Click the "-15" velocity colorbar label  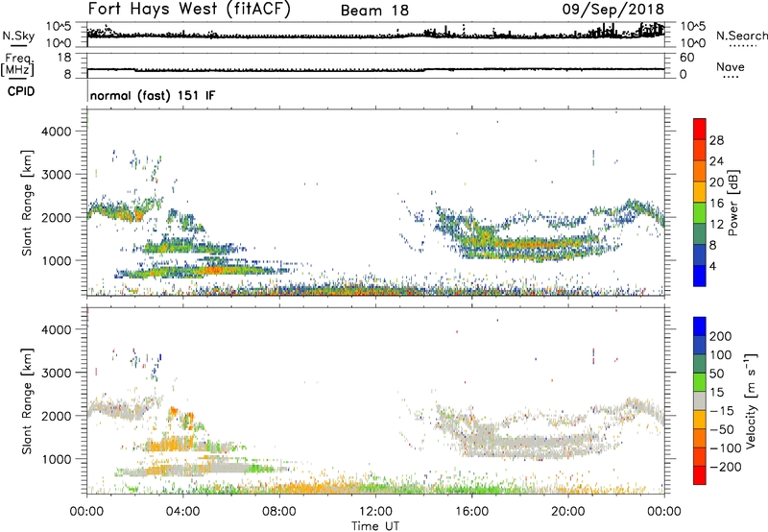click(x=722, y=411)
